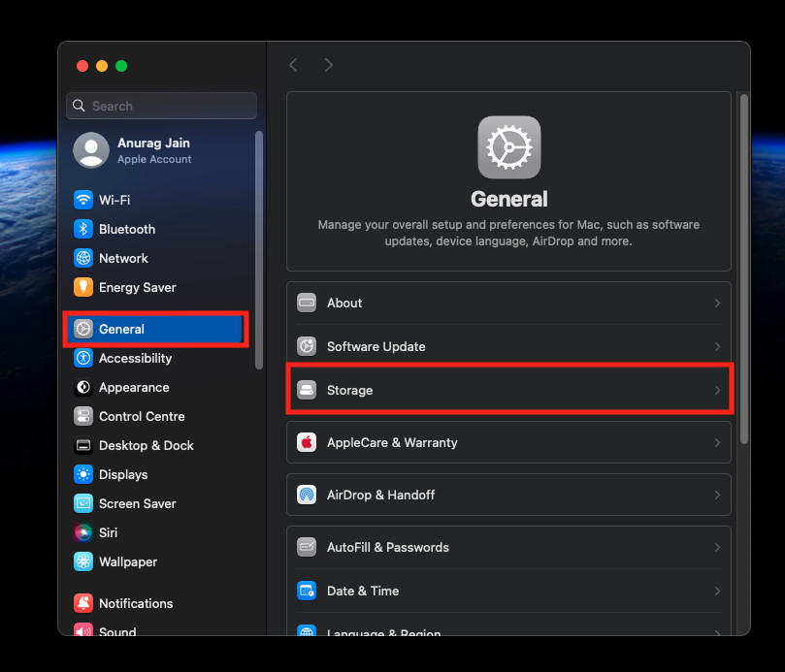
Task: Click the Energy Saver lightbulb icon
Action: point(83,287)
